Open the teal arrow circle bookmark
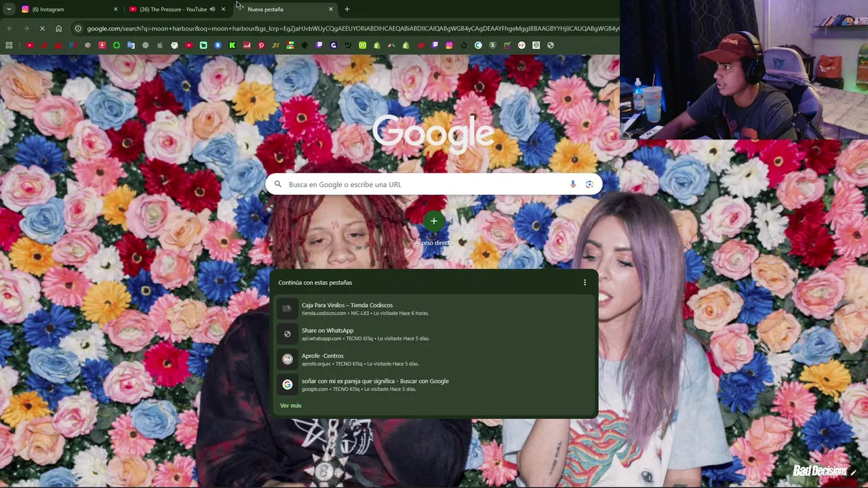 tap(478, 45)
